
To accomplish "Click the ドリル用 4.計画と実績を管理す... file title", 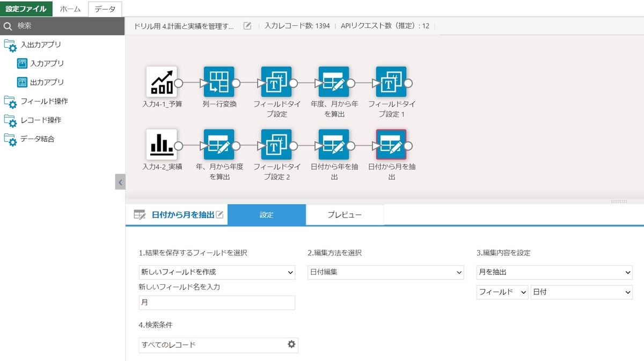I will tap(184, 26).
